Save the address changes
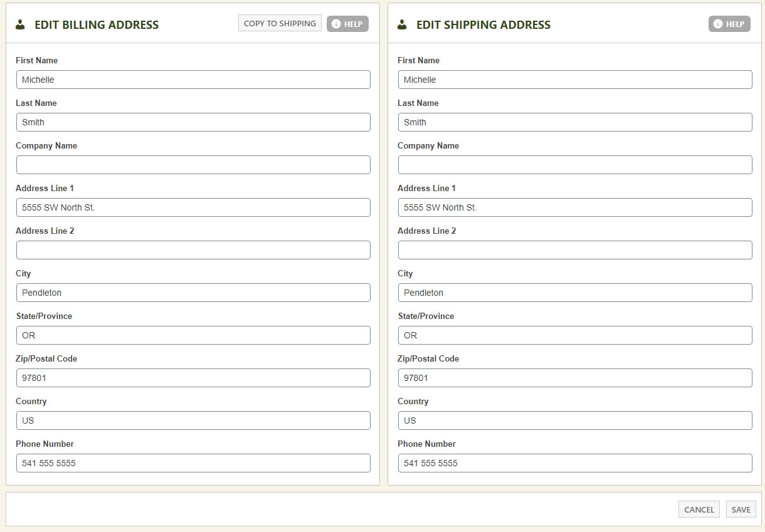765x532 pixels. pos(741,509)
